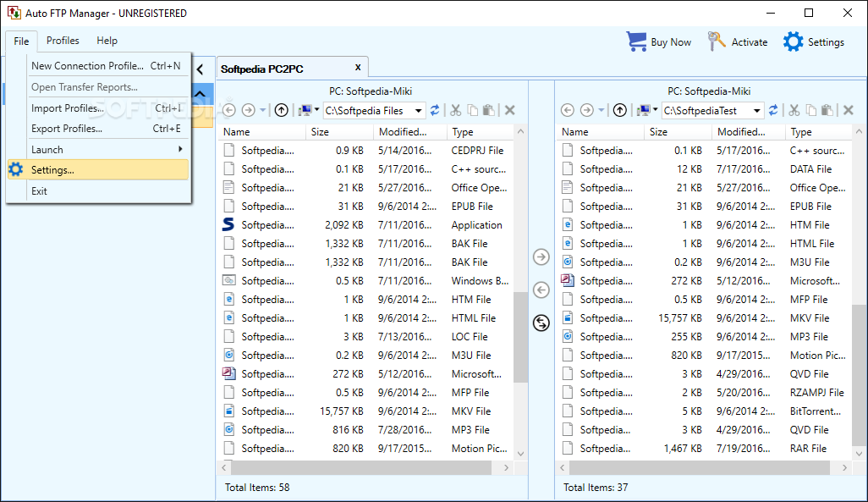Screen dimensions: 868x502
Task: Sort left pane by Type column
Action: click(x=480, y=132)
